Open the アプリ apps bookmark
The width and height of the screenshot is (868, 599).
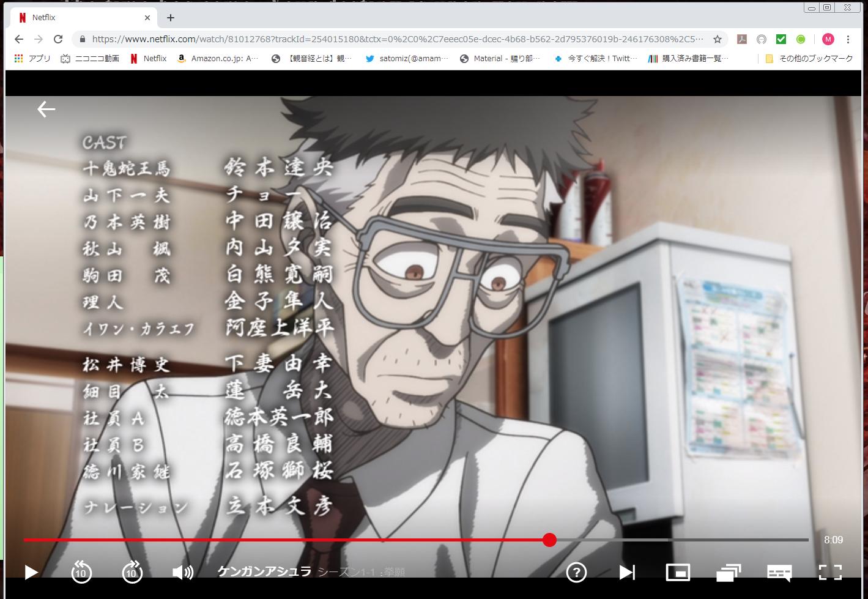click(x=32, y=59)
